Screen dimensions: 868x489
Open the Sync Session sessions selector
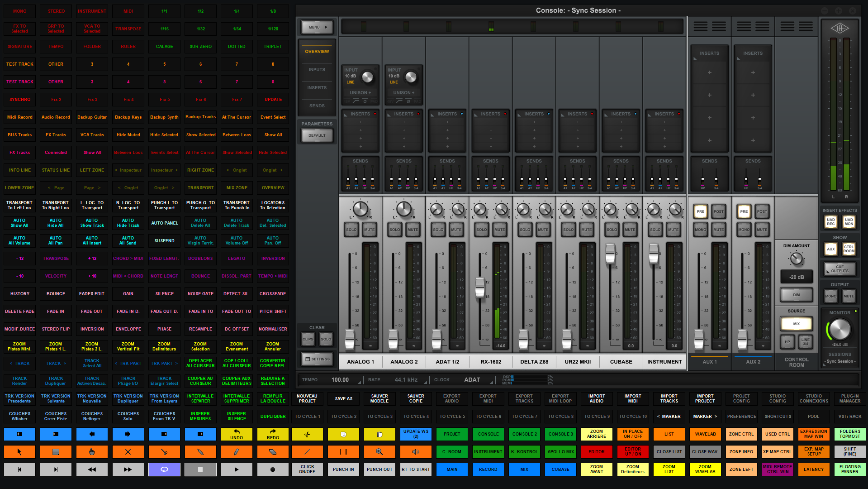pyautogui.click(x=840, y=361)
